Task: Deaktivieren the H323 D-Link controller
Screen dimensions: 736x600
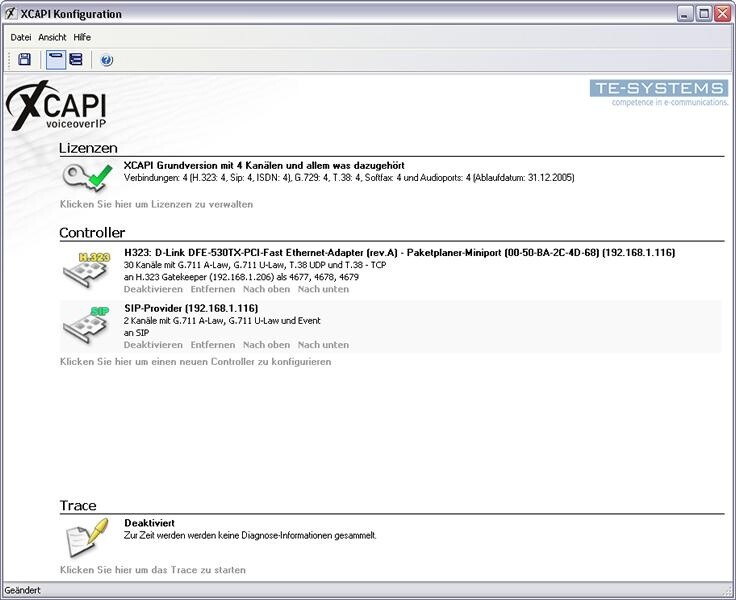Action: tap(153, 289)
